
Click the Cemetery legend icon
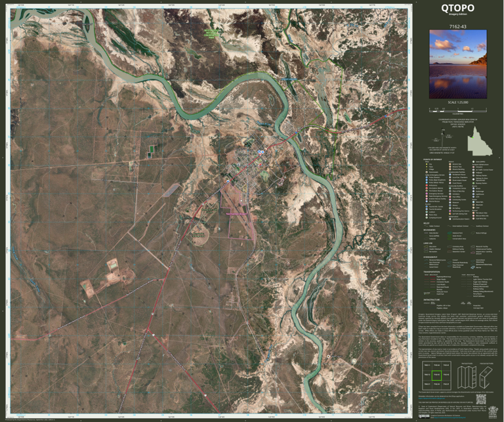tap(450, 194)
